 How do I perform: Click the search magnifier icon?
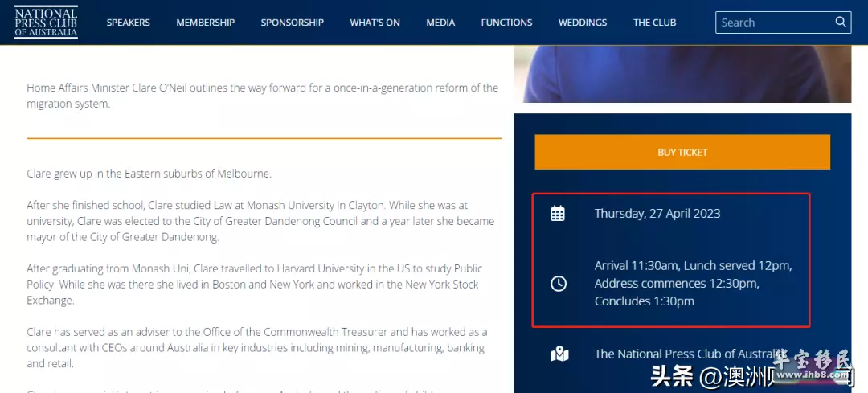tap(841, 23)
